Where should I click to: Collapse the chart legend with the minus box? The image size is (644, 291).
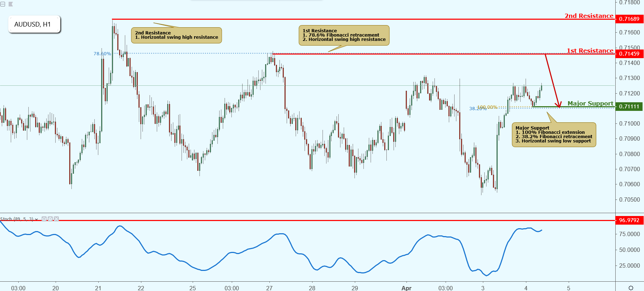tap(3, 4)
